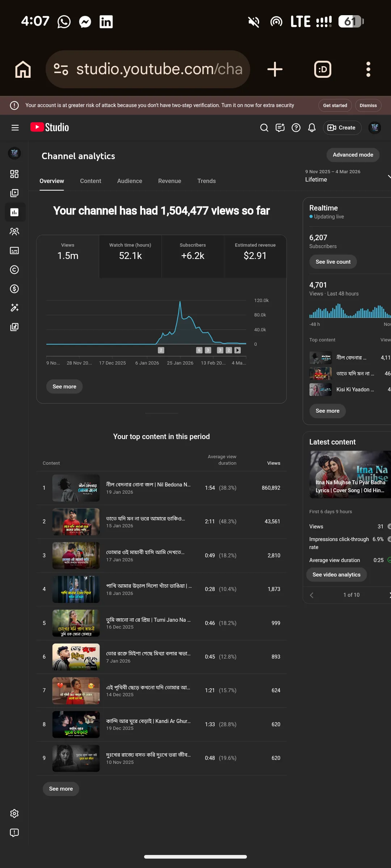Viewport: 391px width, 868px height.
Task: Click the Advanced mode button
Action: 353,155
